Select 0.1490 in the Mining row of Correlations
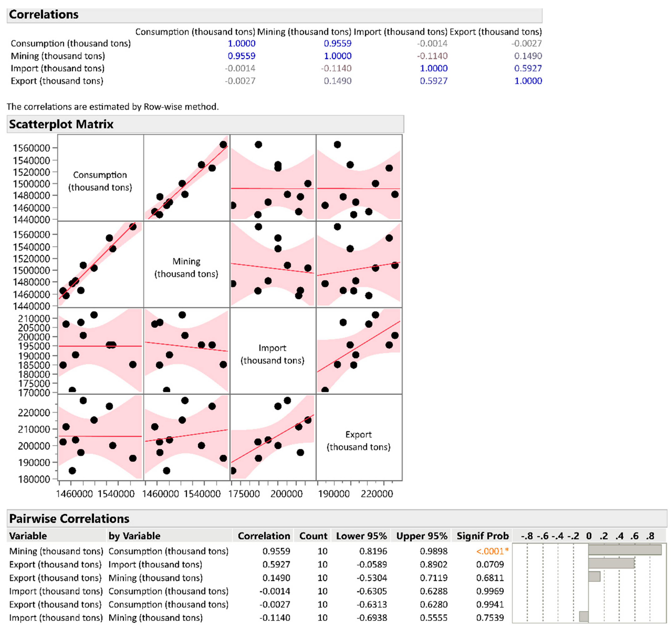Screen dimensions: 672x629 click(x=528, y=56)
